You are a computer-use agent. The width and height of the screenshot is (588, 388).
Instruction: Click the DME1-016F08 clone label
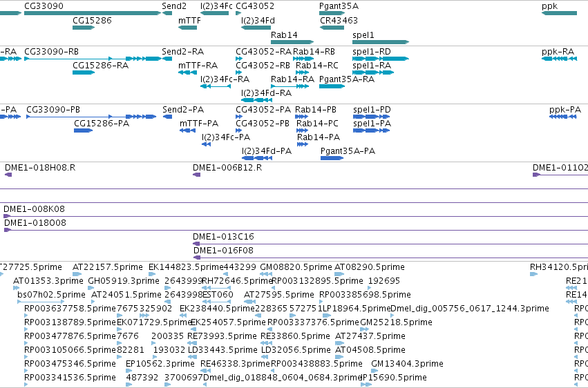point(223,250)
